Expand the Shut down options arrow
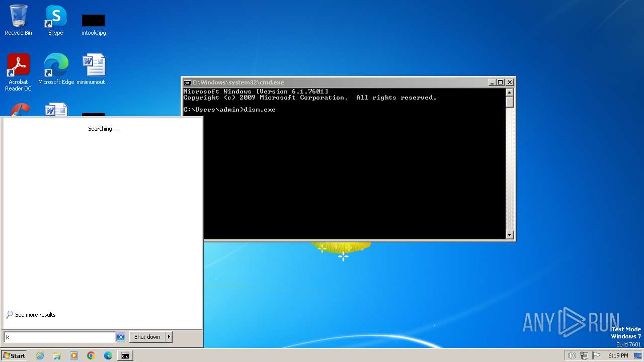The height and width of the screenshot is (362, 644). (x=169, y=337)
